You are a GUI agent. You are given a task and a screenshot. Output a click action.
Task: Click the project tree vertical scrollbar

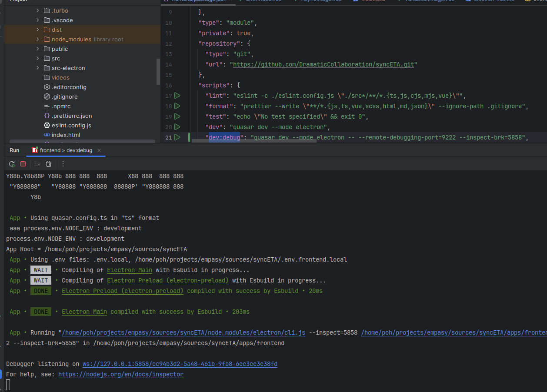tap(158, 72)
